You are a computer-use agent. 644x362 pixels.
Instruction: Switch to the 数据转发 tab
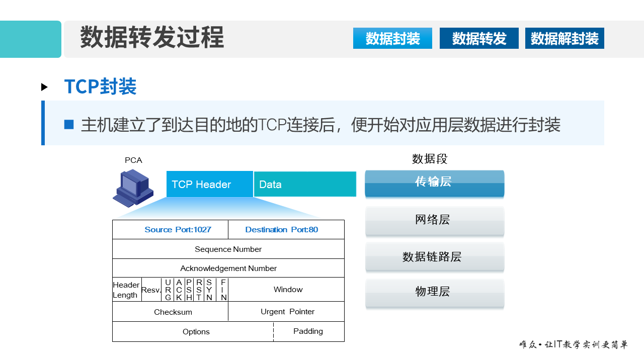pos(478,38)
